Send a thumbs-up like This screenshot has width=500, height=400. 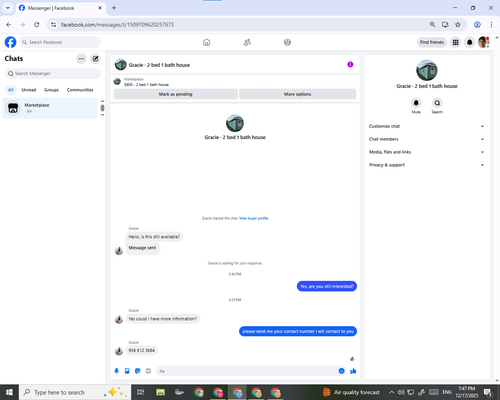(353, 371)
